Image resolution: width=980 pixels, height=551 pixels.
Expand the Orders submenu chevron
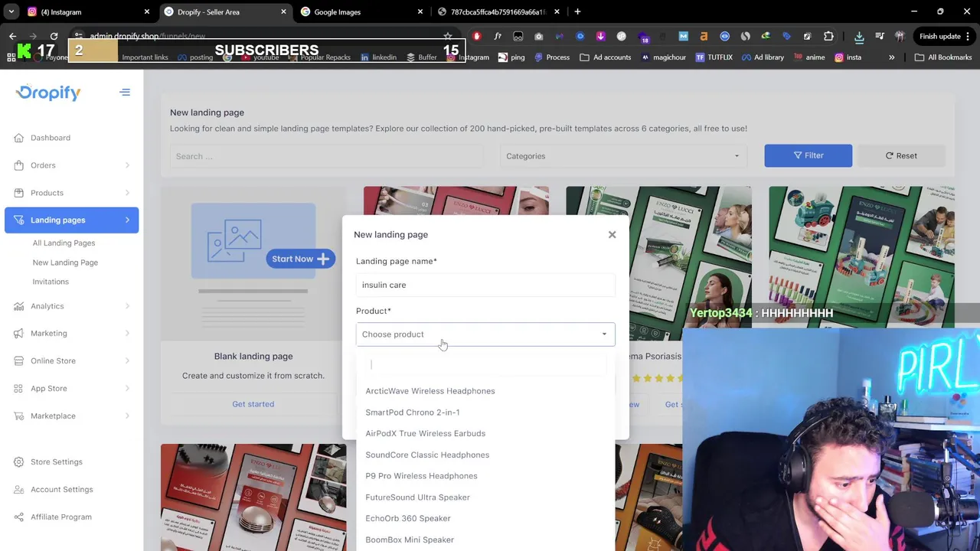(127, 165)
